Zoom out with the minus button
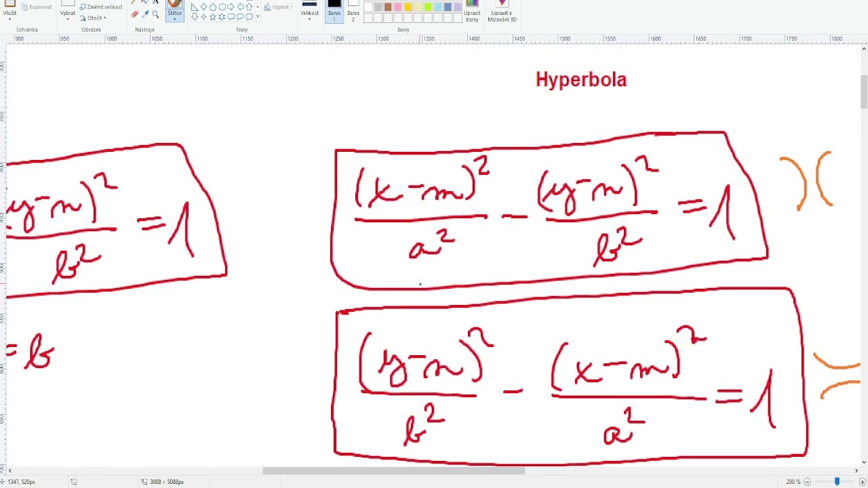Image resolution: width=868 pixels, height=488 pixels. pos(807,482)
